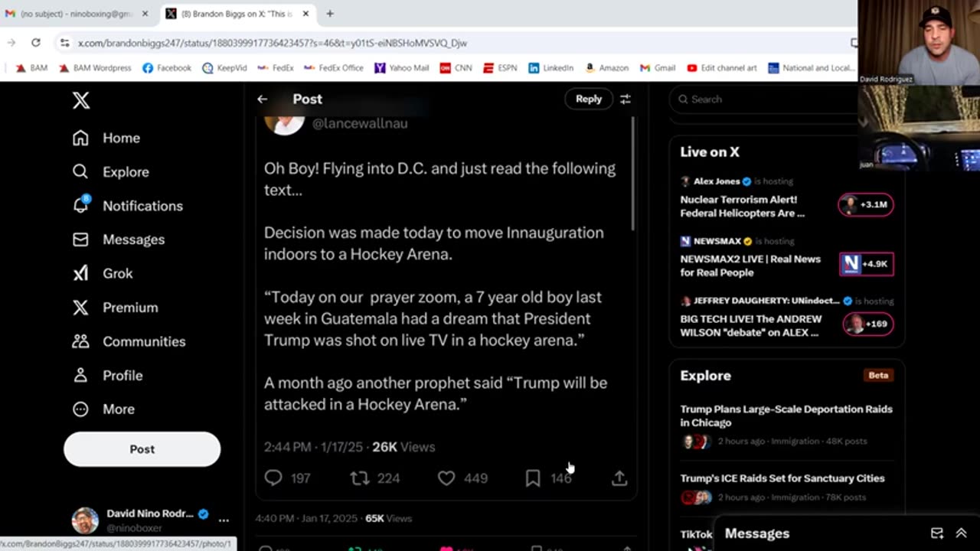Open Trump's ICE Raids Sanctuary Cities story
This screenshot has width=980, height=551.
(782, 478)
